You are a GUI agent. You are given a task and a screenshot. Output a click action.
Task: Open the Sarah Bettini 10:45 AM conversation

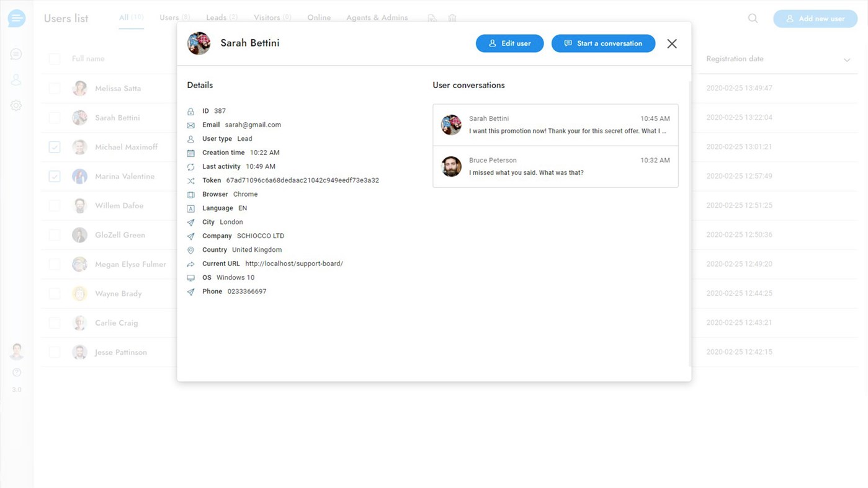click(x=555, y=125)
